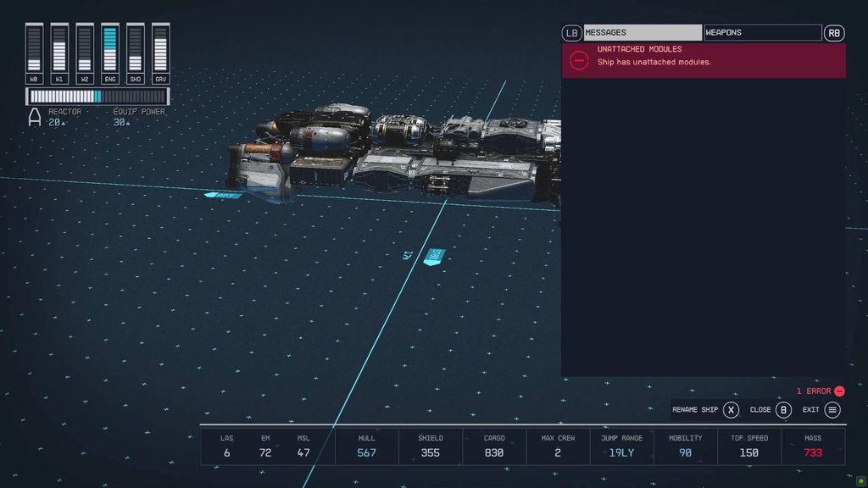Select the Flight Check A icon

[x=34, y=117]
